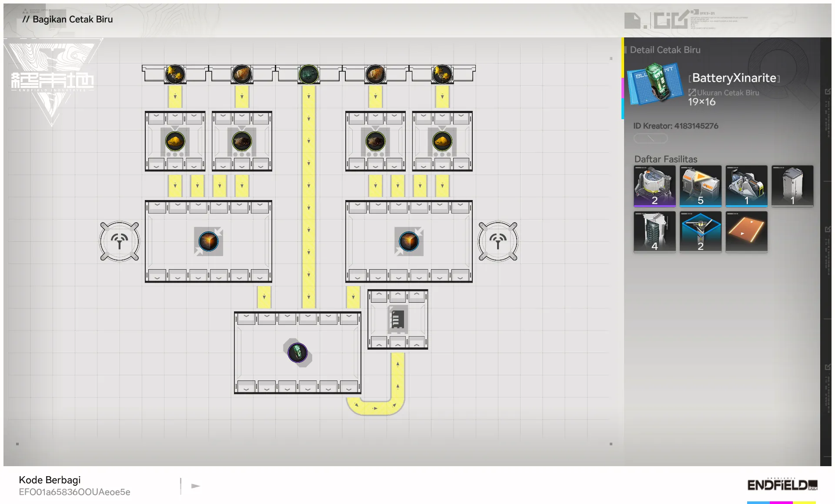
Task: Click the Ukuran Cetak Biru size icon
Action: point(692,92)
